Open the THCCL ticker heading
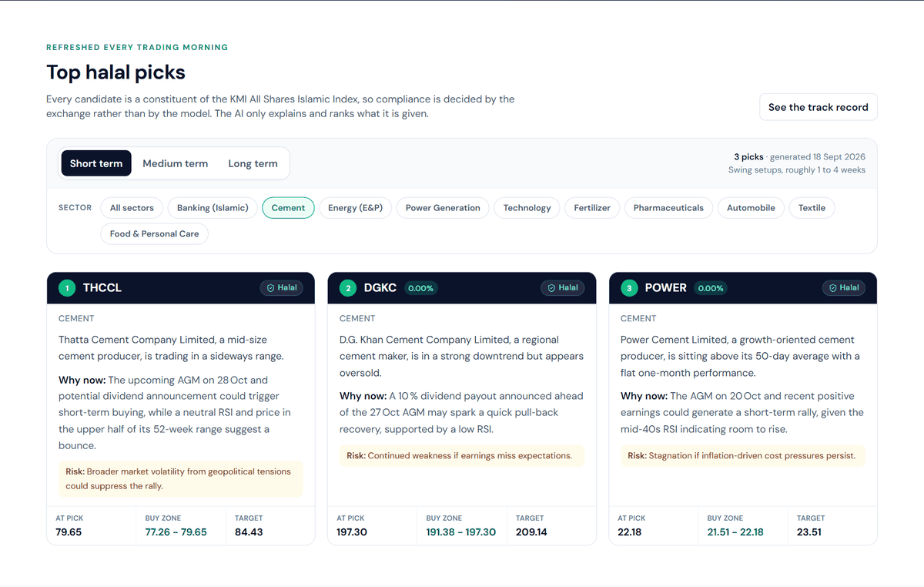Image resolution: width=924 pixels, height=587 pixels. coord(102,288)
